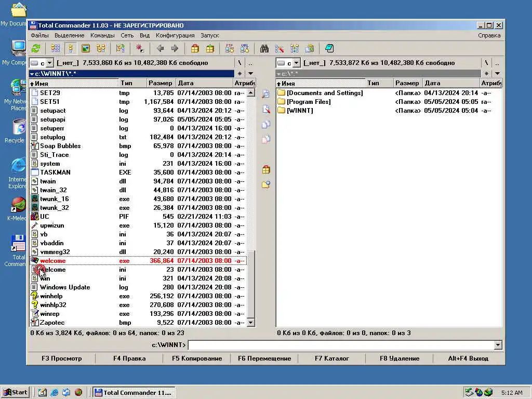Open the Команды menu
The width and height of the screenshot is (532, 399).
coord(102,35)
